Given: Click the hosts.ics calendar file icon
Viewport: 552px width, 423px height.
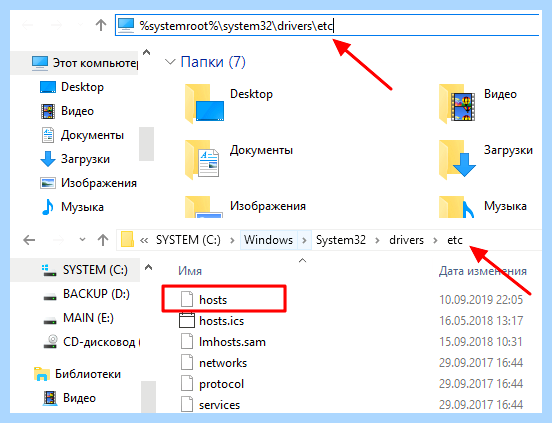Looking at the screenshot, I should pyautogui.click(x=187, y=321).
